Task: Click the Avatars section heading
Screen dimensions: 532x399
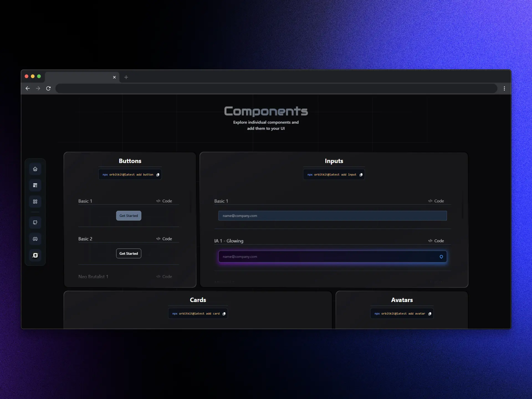Action: coord(402,300)
